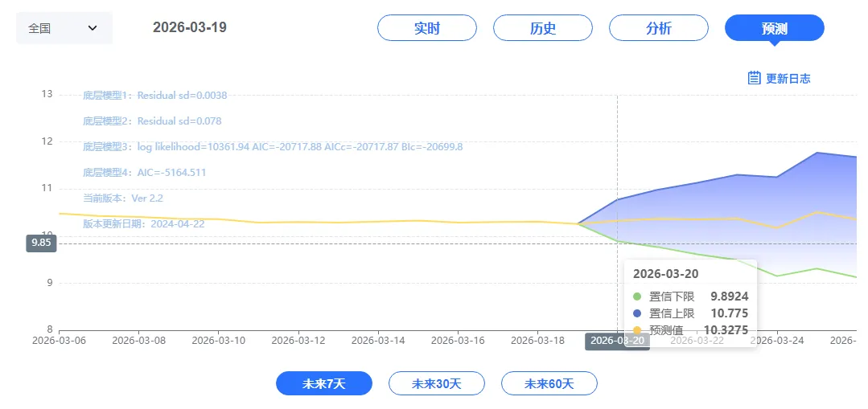Click the 2026-03-20 axis pointer label

tap(617, 341)
